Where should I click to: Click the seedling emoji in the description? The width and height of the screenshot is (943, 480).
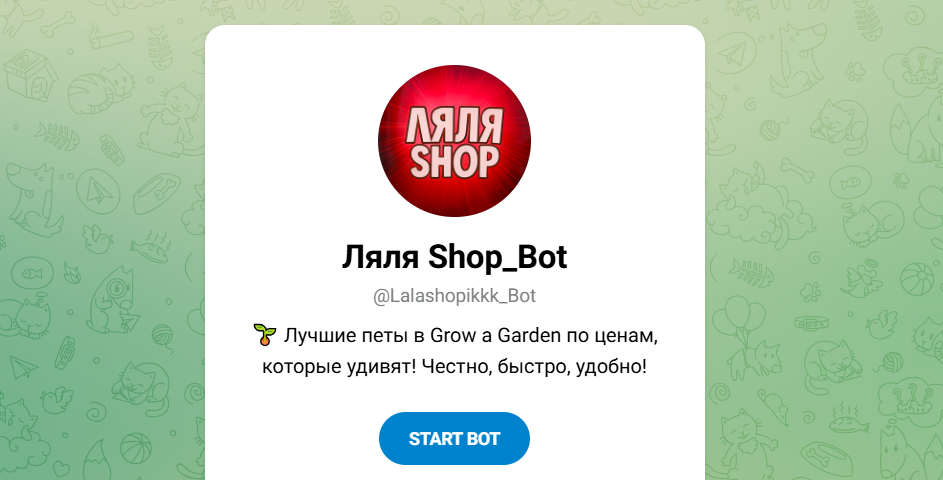pos(265,334)
